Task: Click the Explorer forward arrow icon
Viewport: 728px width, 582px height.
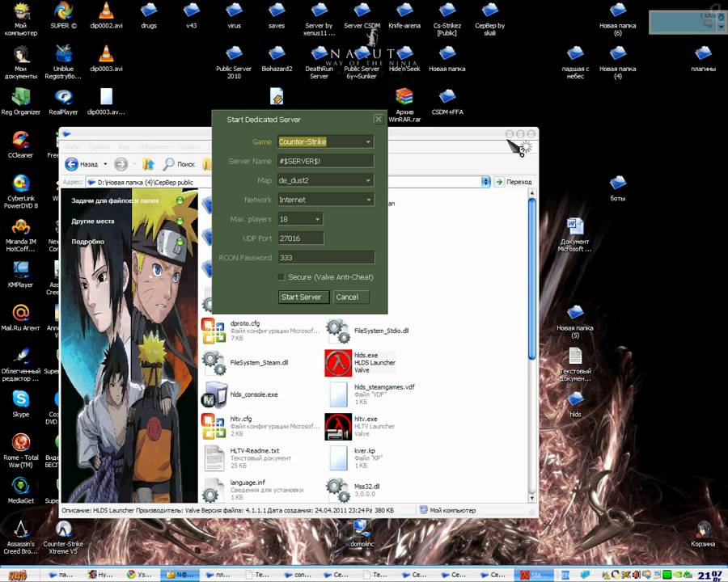Action: [121, 164]
